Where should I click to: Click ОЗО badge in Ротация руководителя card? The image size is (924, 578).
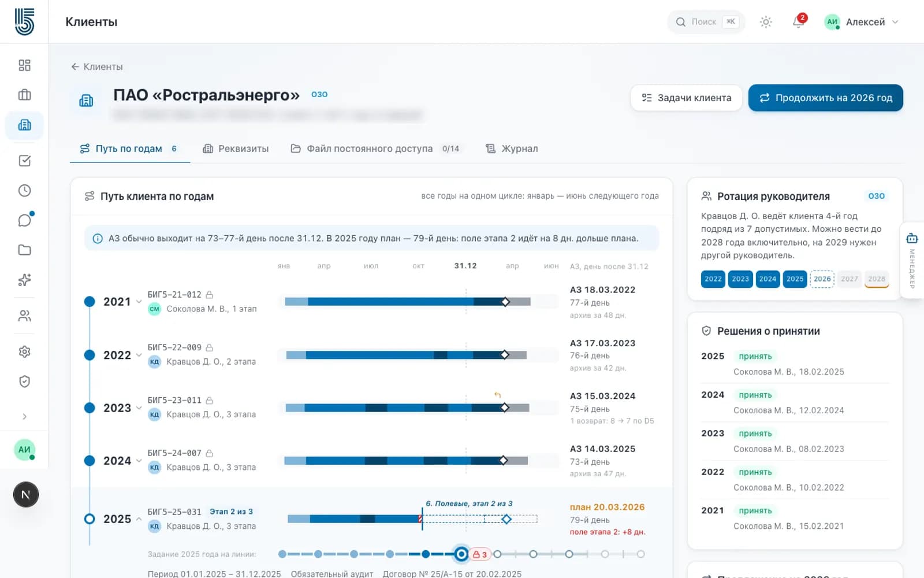[877, 196]
